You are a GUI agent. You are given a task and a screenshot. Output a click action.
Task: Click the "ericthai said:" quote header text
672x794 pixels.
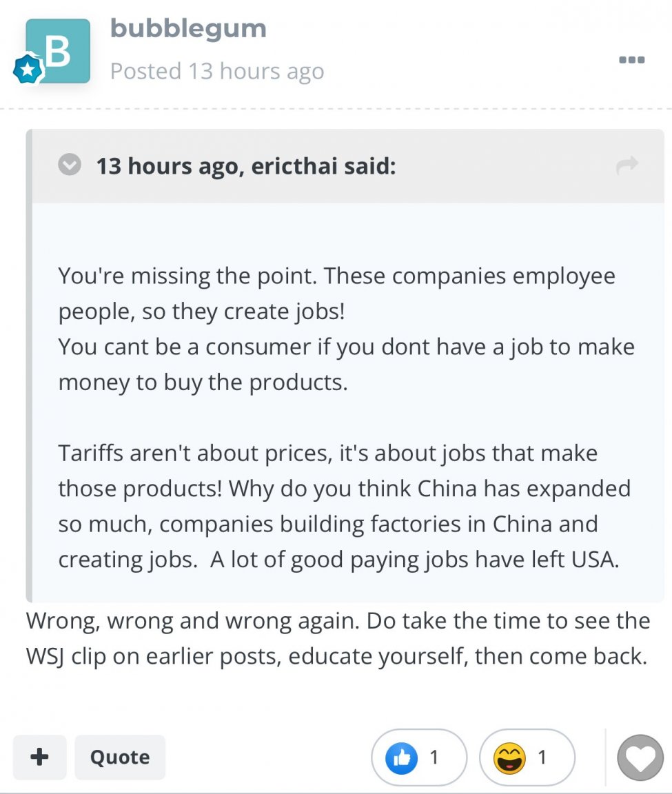pyautogui.click(x=246, y=166)
